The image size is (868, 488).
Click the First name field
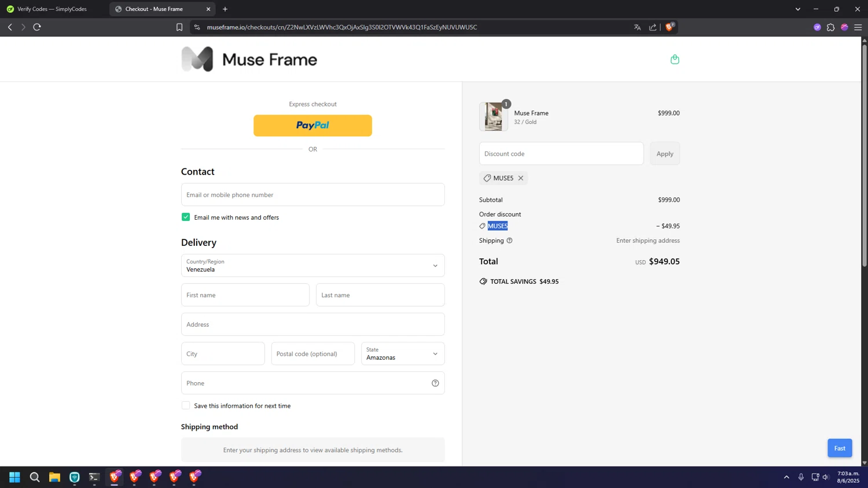click(245, 295)
